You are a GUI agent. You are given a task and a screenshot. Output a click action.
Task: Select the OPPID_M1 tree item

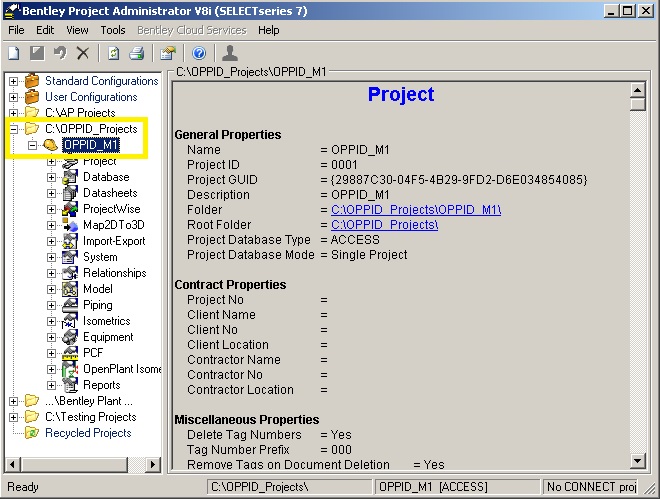coord(91,145)
